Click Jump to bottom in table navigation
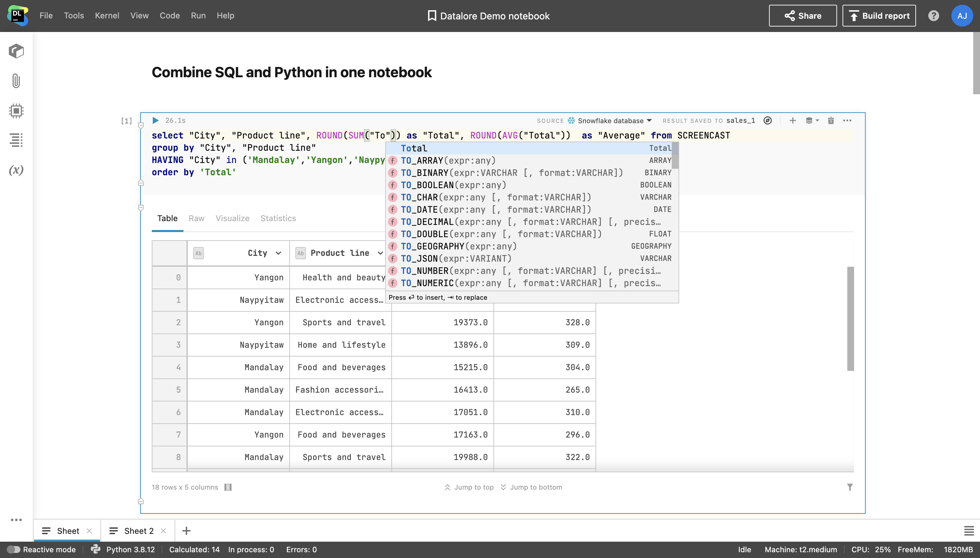 click(531, 487)
